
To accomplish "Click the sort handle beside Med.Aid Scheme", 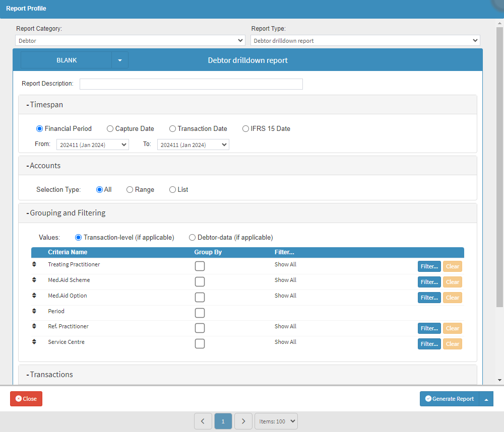I will click(34, 280).
